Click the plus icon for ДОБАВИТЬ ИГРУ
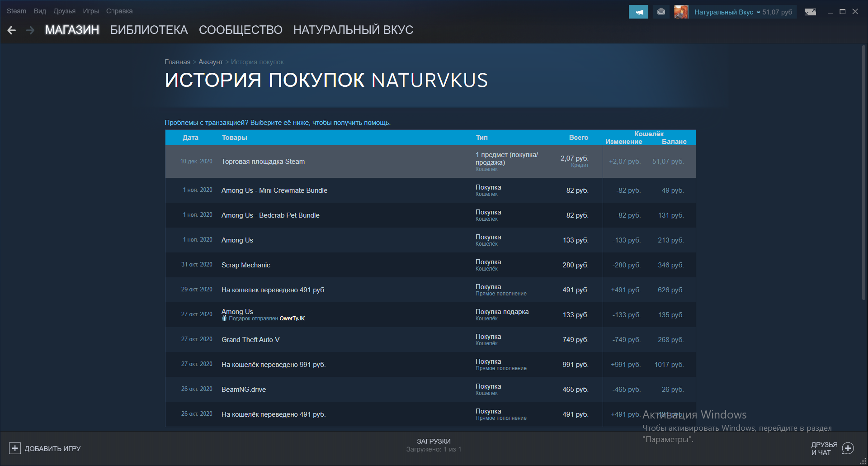The image size is (868, 466). pos(15,448)
